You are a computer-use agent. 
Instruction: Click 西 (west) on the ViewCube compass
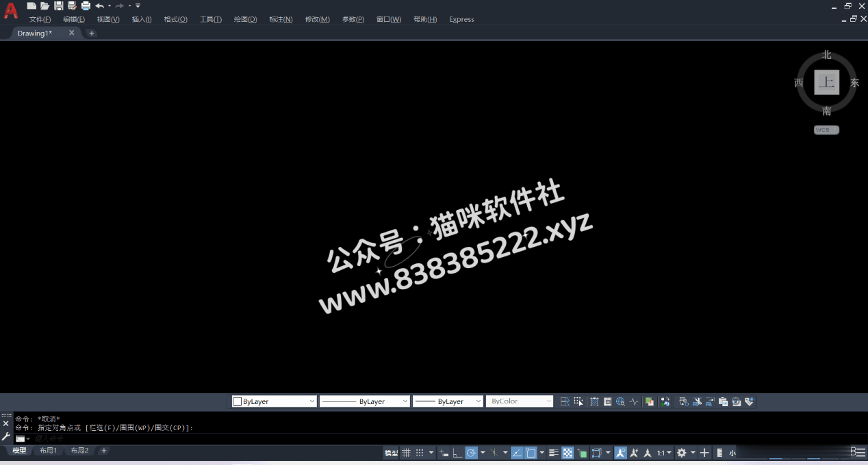pyautogui.click(x=799, y=83)
